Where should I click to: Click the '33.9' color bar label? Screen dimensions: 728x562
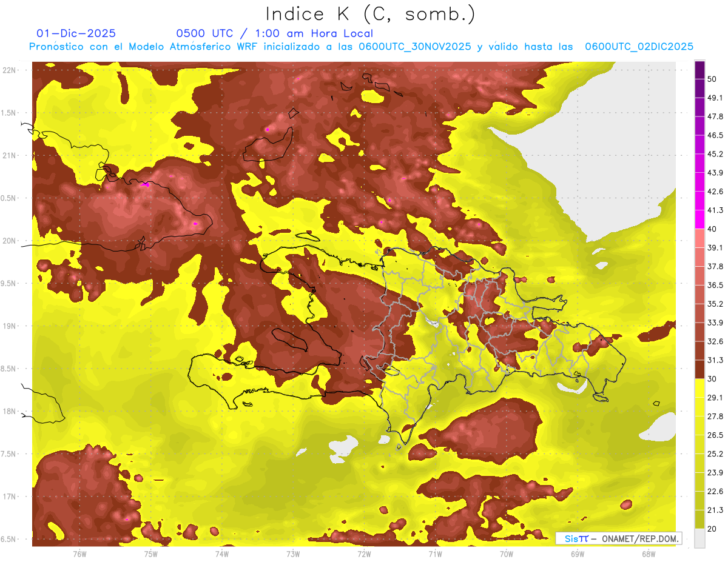[x=715, y=323]
